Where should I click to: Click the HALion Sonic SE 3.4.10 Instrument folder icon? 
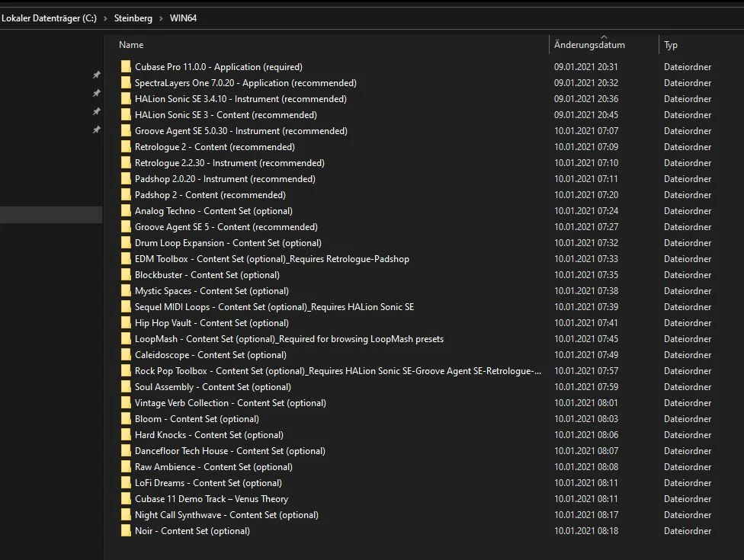point(126,99)
